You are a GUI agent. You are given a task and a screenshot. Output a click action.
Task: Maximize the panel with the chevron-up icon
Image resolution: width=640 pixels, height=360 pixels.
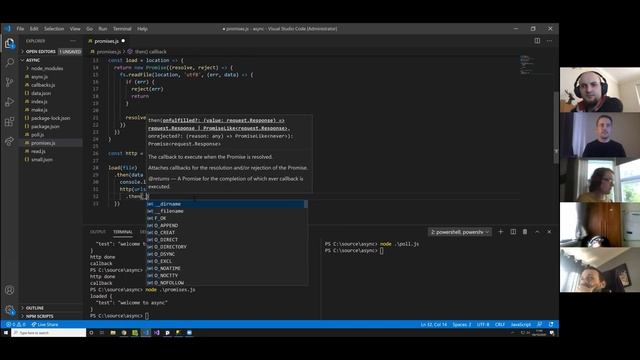[x=537, y=232]
